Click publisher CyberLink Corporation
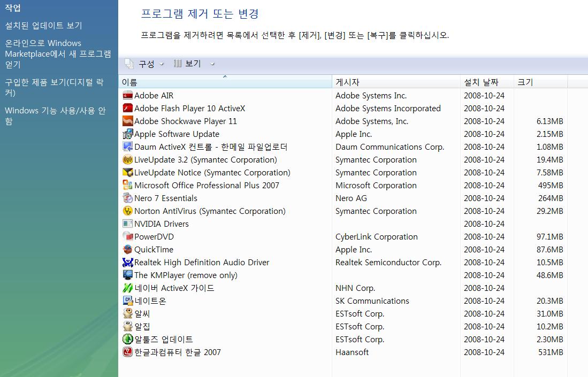The image size is (588, 377). click(x=377, y=236)
